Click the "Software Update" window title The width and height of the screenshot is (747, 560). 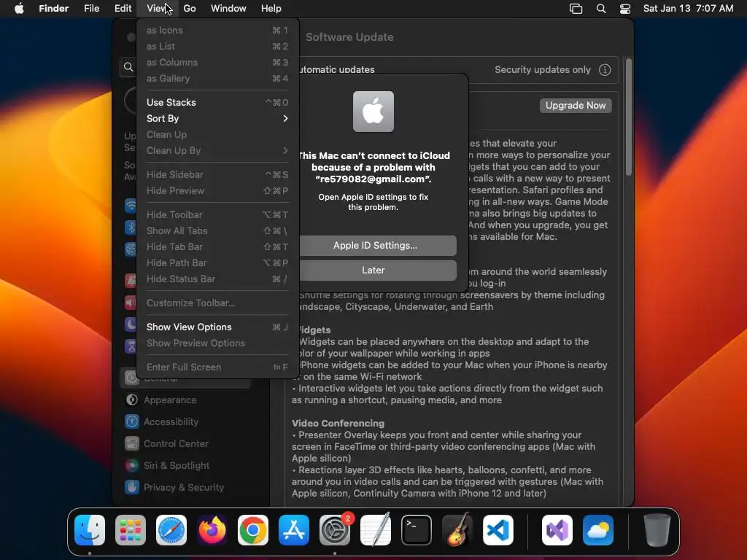pyautogui.click(x=349, y=37)
